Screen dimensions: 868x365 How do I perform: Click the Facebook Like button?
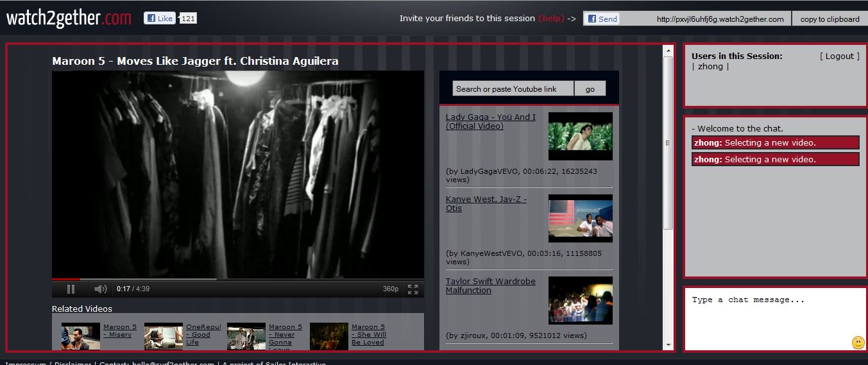tap(160, 19)
